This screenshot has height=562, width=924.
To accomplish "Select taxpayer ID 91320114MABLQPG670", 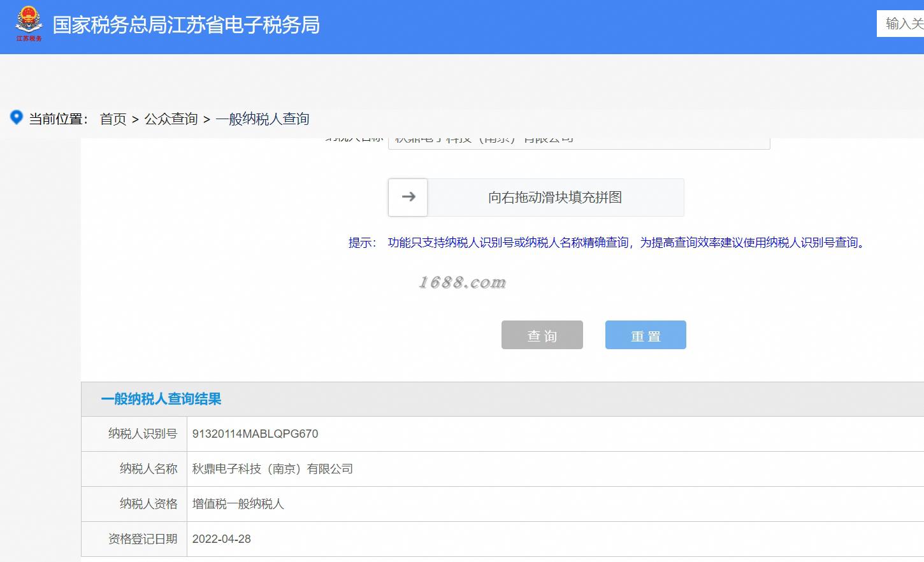I will pyautogui.click(x=255, y=434).
